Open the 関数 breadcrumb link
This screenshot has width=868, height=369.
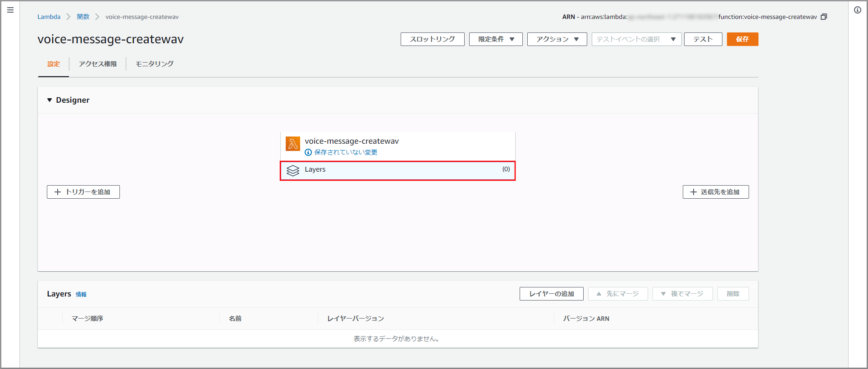pos(83,17)
